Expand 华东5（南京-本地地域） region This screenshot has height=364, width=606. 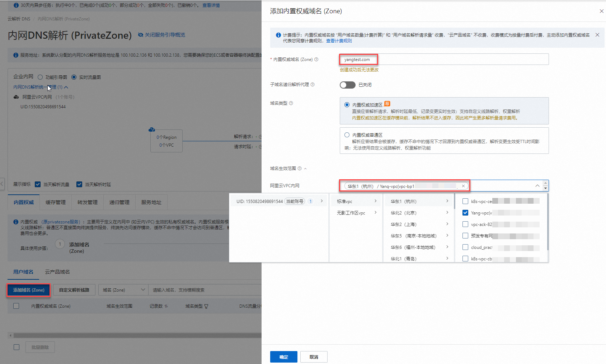pyautogui.click(x=419, y=236)
